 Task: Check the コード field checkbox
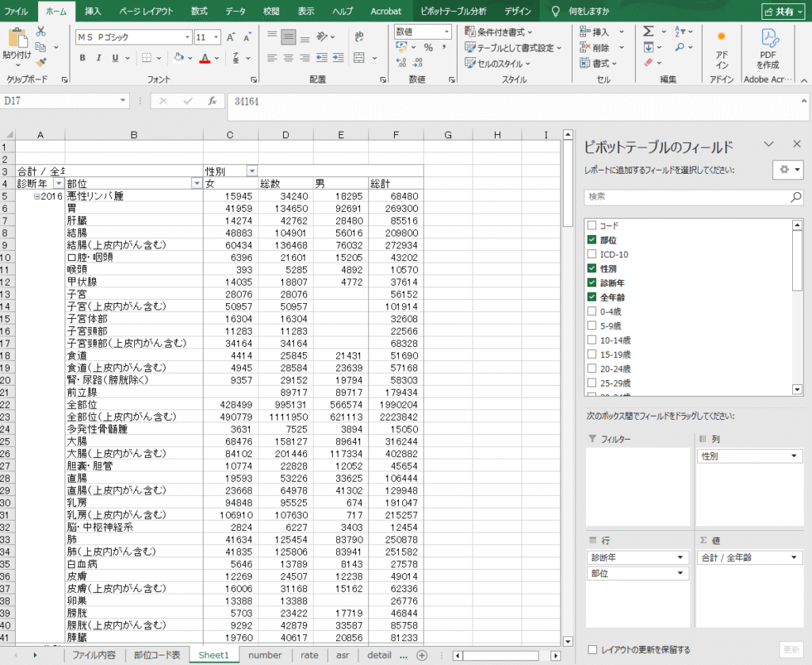tap(592, 226)
